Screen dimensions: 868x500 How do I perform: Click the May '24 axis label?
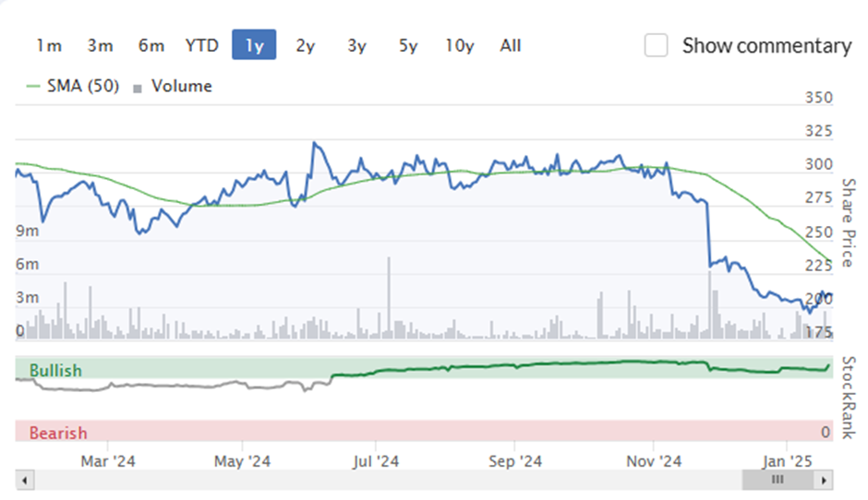243,461
